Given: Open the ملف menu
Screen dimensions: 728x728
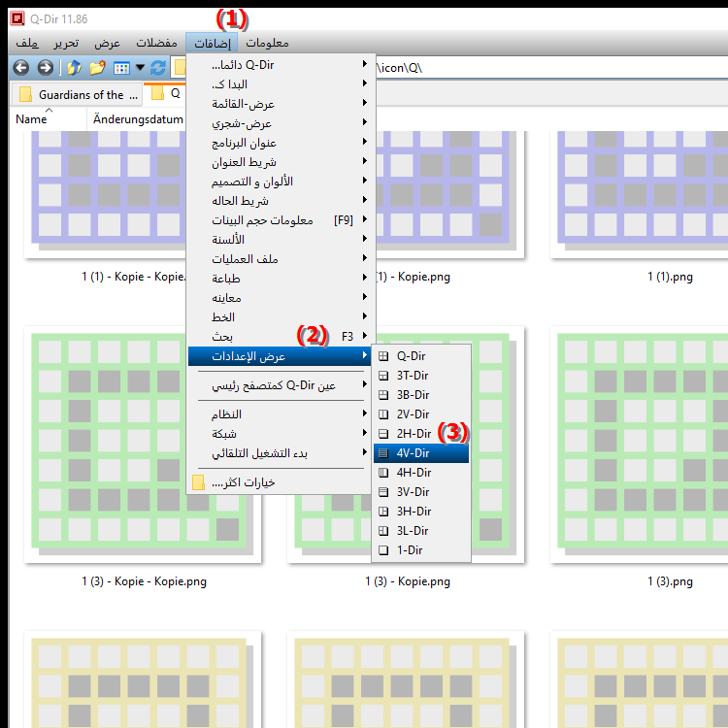Looking at the screenshot, I should point(27,43).
